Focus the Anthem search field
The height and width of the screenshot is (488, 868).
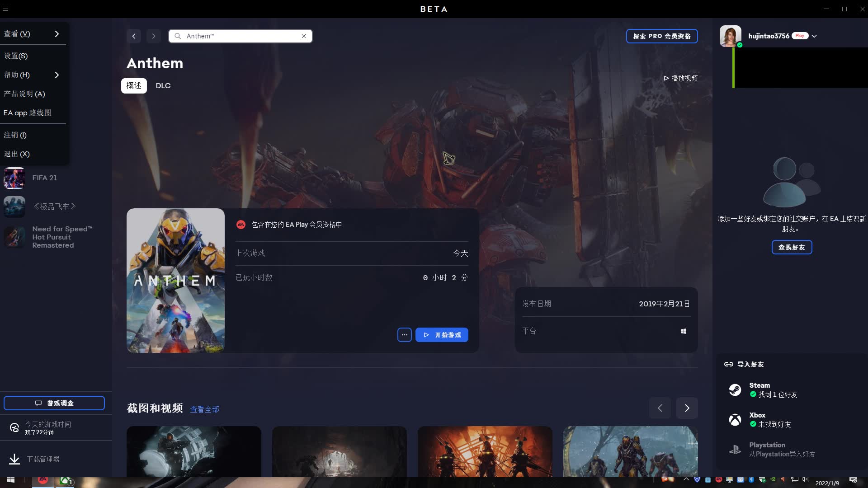241,36
